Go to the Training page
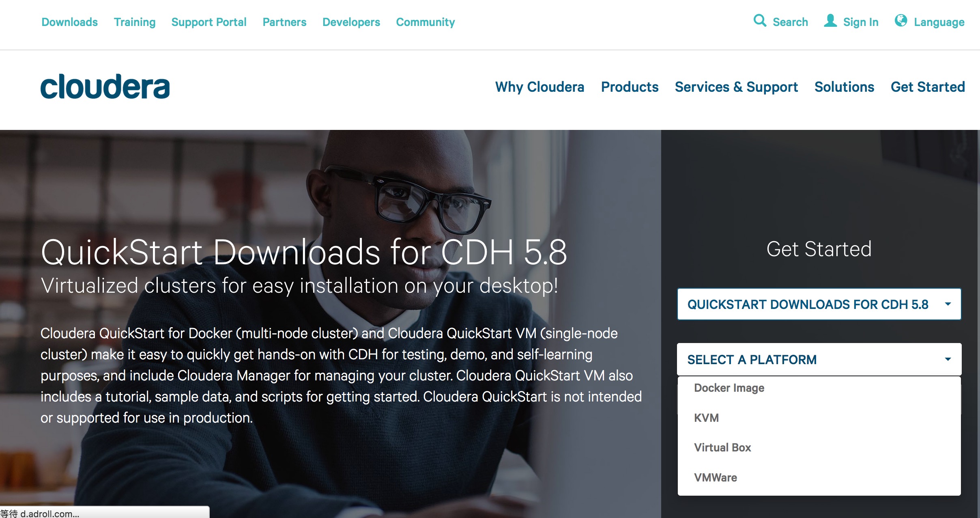 click(x=134, y=22)
